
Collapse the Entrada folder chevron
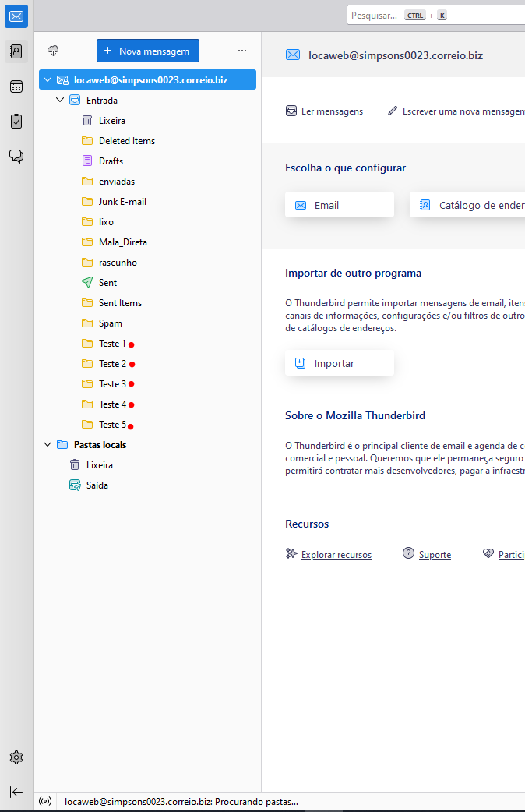coord(60,100)
